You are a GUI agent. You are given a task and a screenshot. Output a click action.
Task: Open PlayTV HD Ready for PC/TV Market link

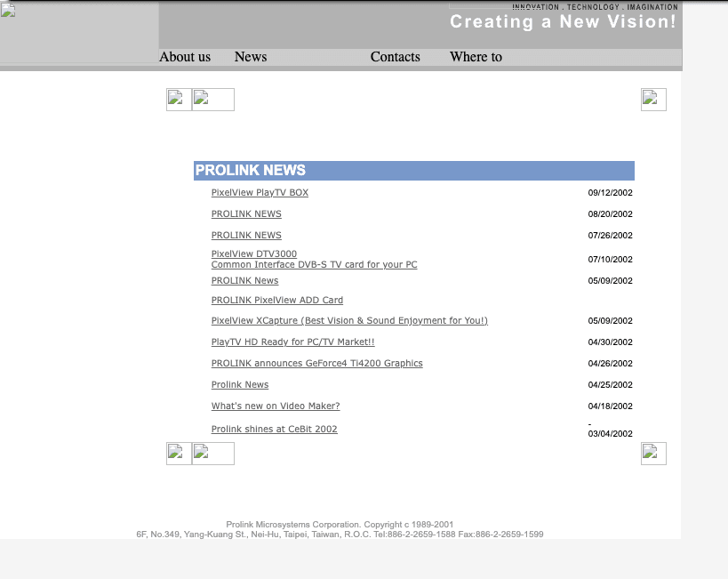coord(293,342)
